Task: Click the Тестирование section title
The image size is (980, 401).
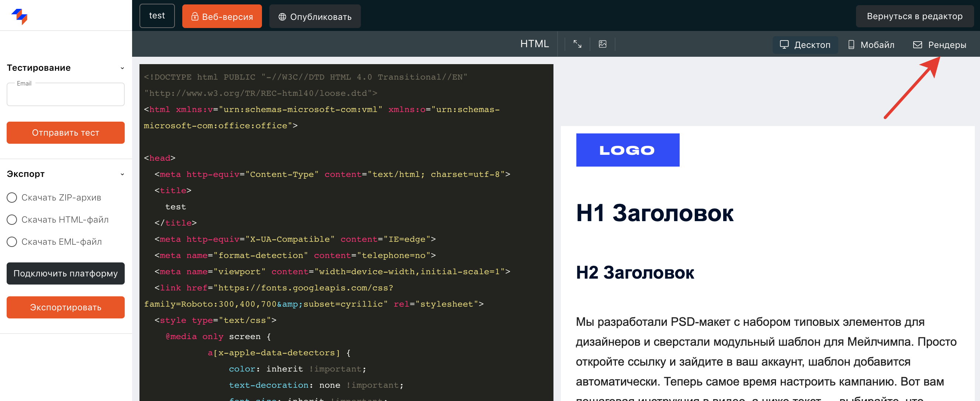Action: coord(39,68)
